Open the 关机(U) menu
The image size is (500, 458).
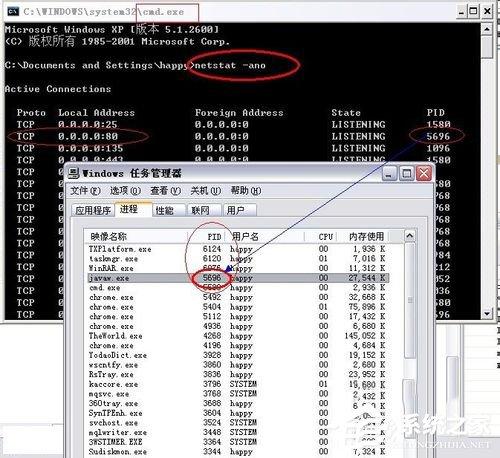click(x=206, y=191)
